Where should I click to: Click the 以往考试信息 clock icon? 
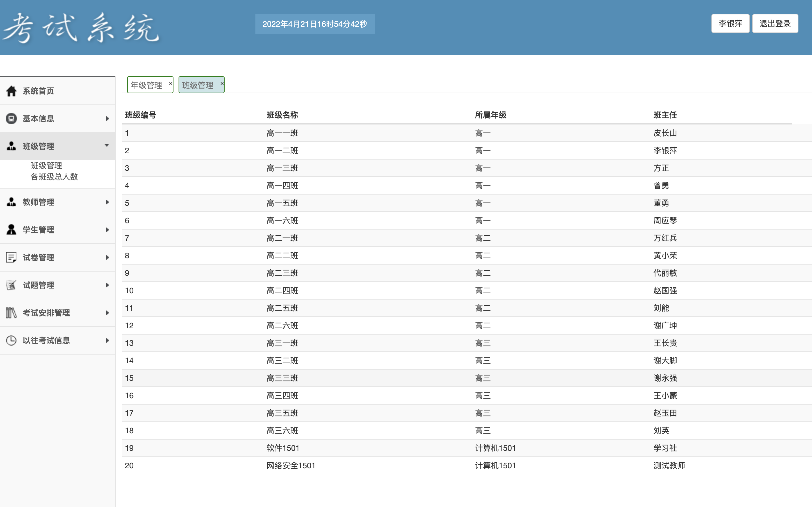click(x=11, y=340)
